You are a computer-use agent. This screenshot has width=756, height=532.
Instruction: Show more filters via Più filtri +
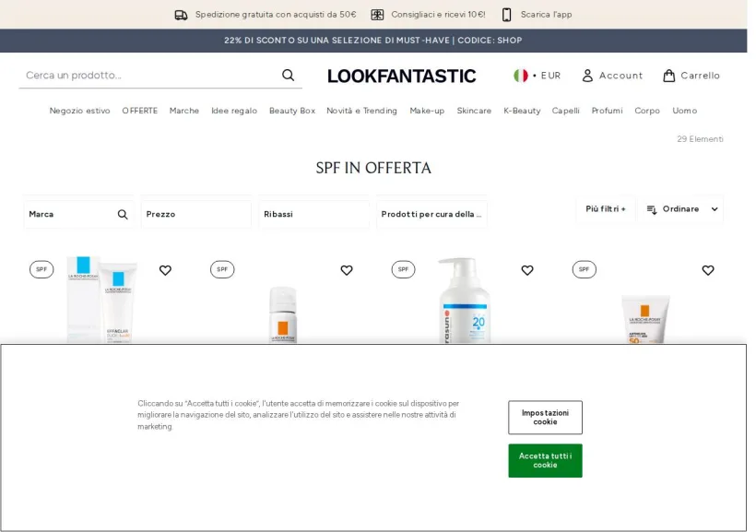(x=606, y=209)
